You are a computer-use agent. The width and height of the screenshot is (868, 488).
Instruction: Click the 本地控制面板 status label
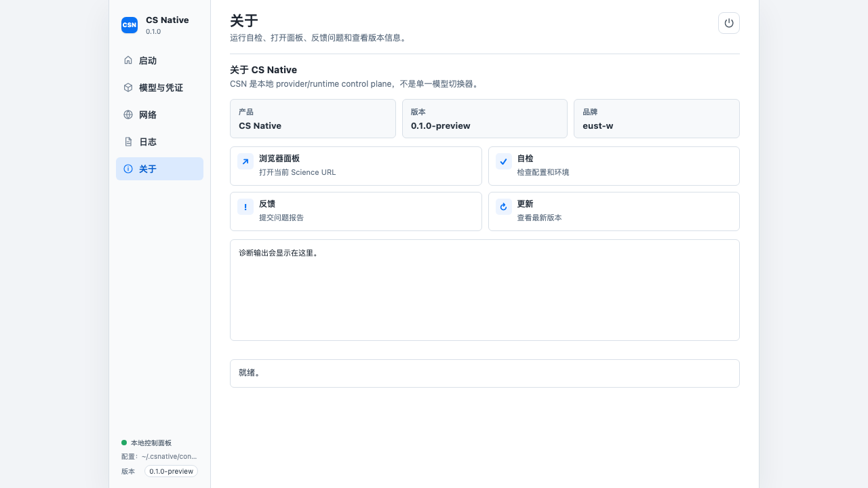[151, 443]
